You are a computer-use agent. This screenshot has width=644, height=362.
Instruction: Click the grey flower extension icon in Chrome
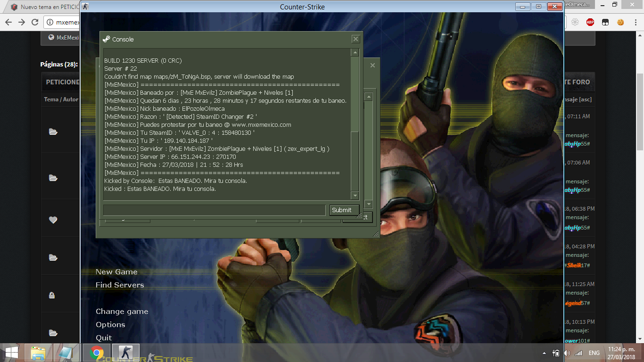575,22
